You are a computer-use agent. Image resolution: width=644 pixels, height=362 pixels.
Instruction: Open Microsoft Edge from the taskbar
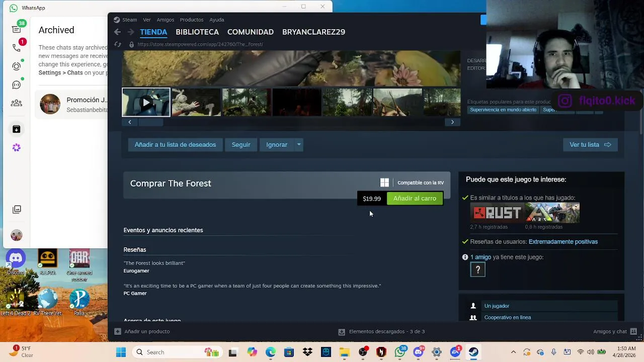[x=271, y=352]
